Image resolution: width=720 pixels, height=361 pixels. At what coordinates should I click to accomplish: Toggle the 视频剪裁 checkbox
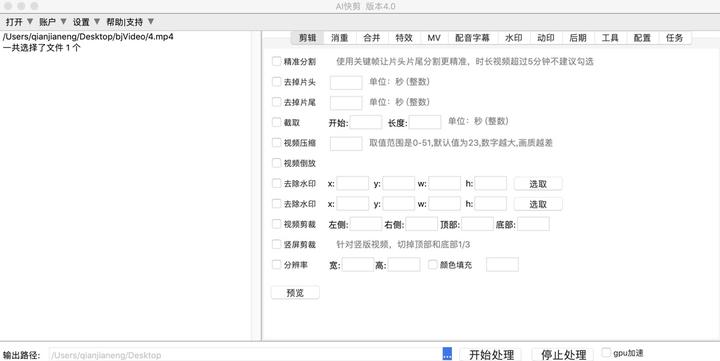tap(276, 224)
